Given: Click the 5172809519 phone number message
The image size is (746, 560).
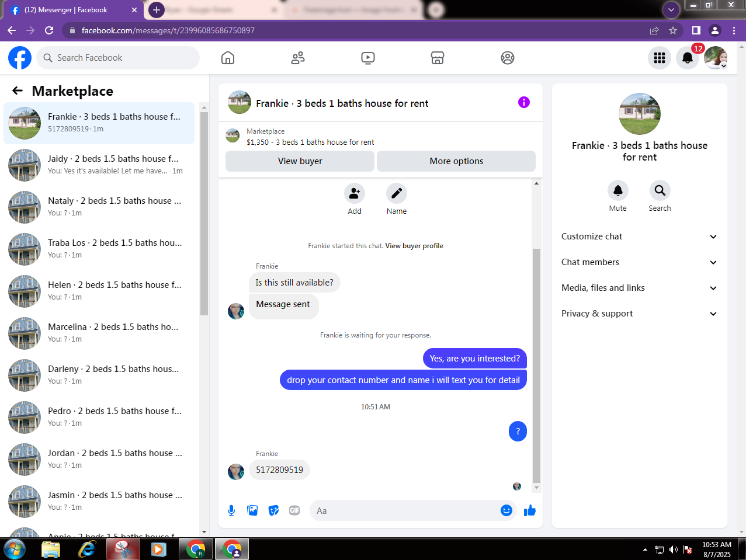Looking at the screenshot, I should point(279,469).
